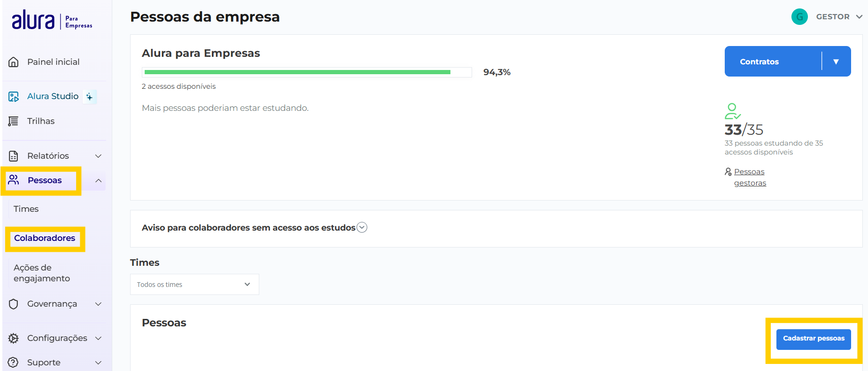Image resolution: width=868 pixels, height=371 pixels.
Task: Click the Configurações gear icon
Action: coord(14,338)
